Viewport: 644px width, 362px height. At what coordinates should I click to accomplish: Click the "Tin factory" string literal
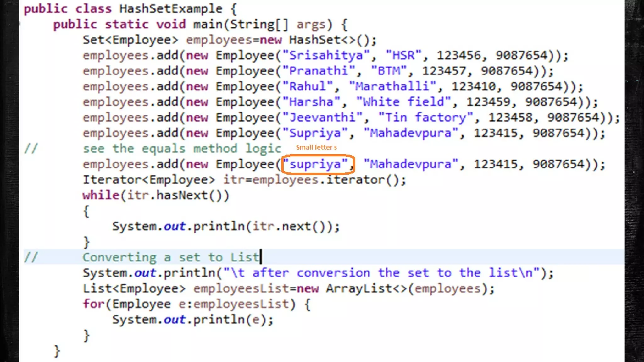[x=425, y=118]
